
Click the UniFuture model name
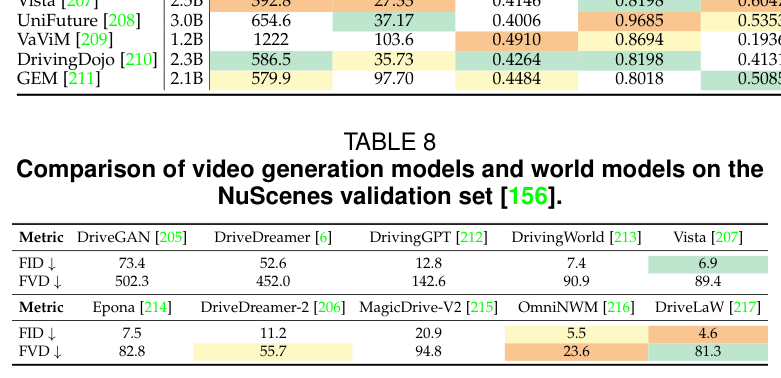pyautogui.click(x=57, y=21)
